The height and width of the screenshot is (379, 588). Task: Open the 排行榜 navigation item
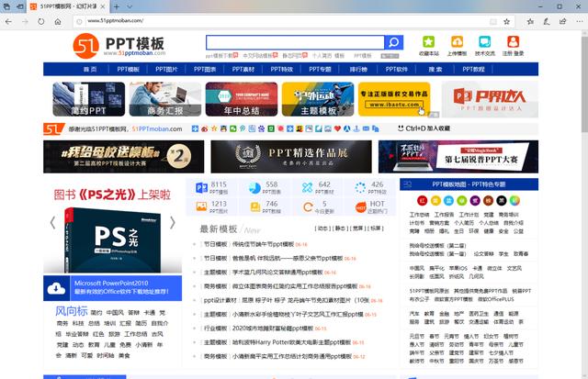(x=358, y=69)
